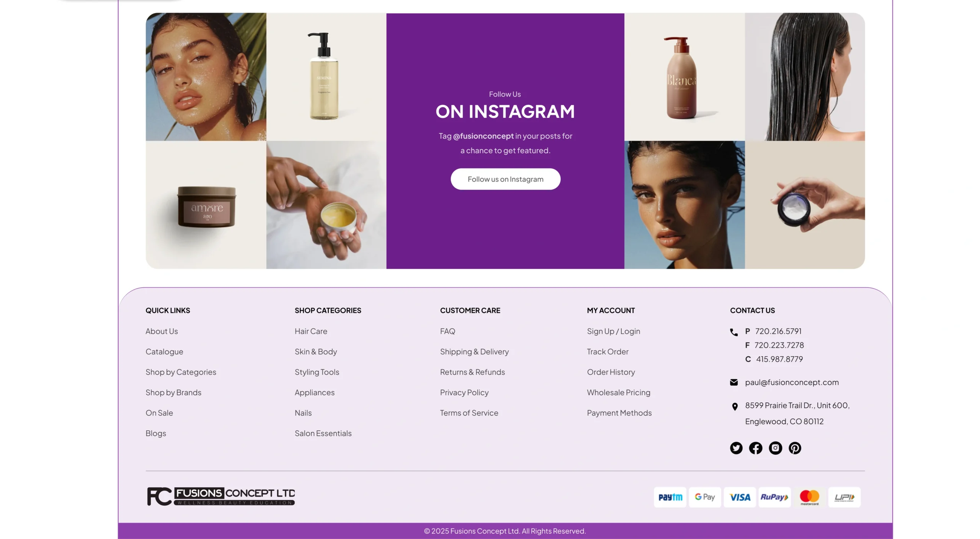
Task: Visit Salon Essentials category
Action: pyautogui.click(x=323, y=433)
